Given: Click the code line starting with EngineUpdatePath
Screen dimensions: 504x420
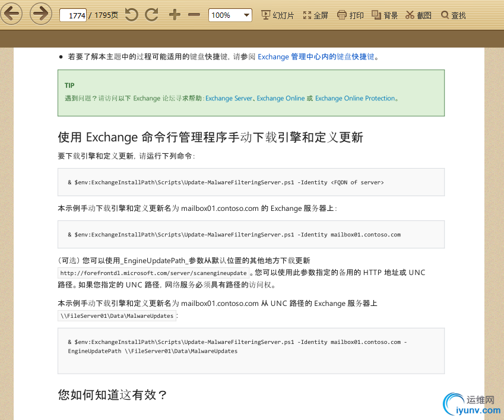Looking at the screenshot, I should coord(153,351).
